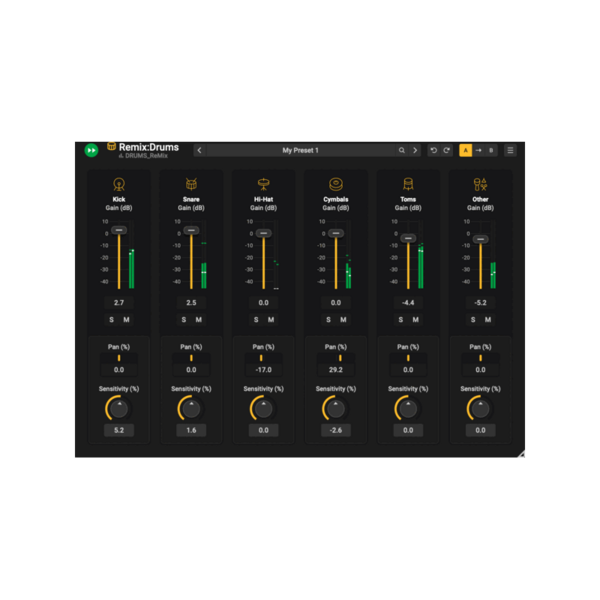
Task: Click Kick sensitivity value 5.2
Action: (x=119, y=430)
